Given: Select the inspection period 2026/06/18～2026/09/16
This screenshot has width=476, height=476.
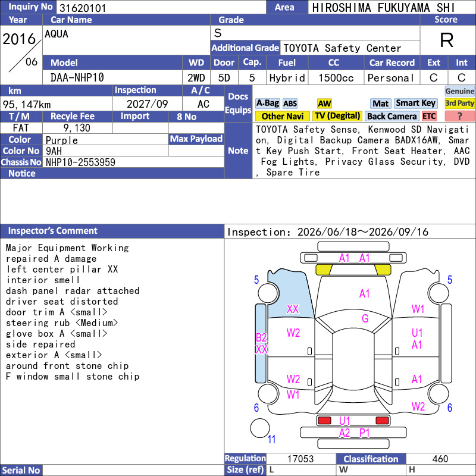Looking at the screenshot, I should click(x=363, y=232).
